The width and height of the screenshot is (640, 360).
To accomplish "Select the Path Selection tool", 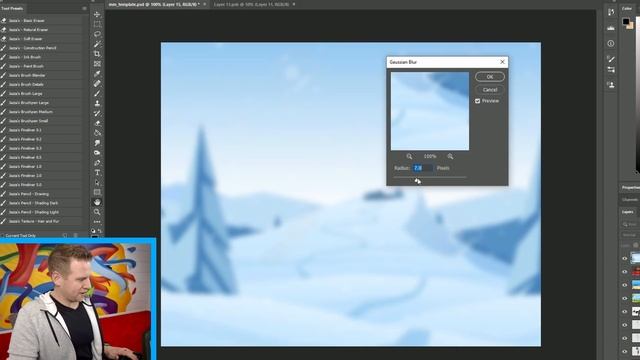I will click(97, 182).
